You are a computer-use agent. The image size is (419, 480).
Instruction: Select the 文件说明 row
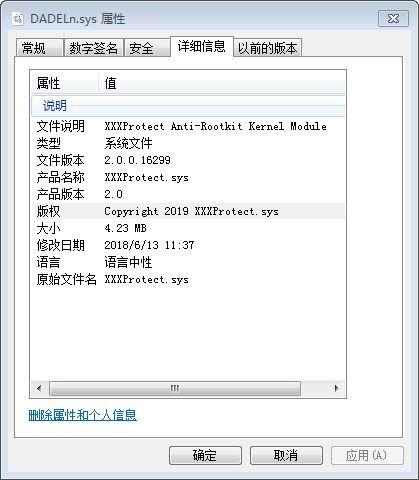pos(188,126)
